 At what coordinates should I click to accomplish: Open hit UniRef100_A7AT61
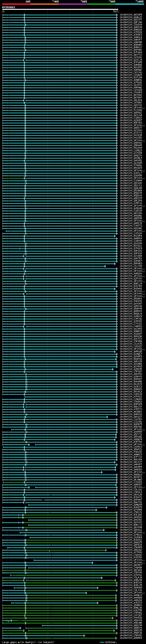coord(131,575)
